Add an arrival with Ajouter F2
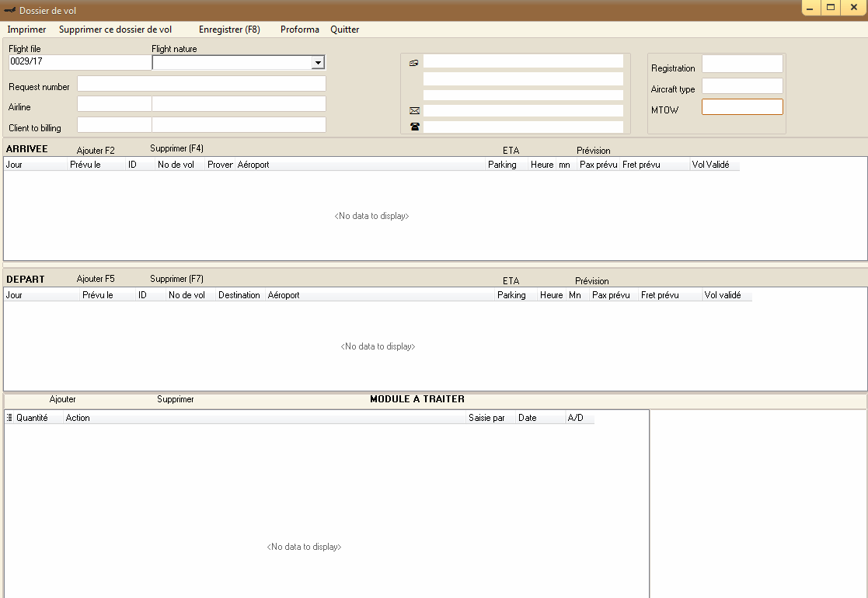 tap(96, 150)
